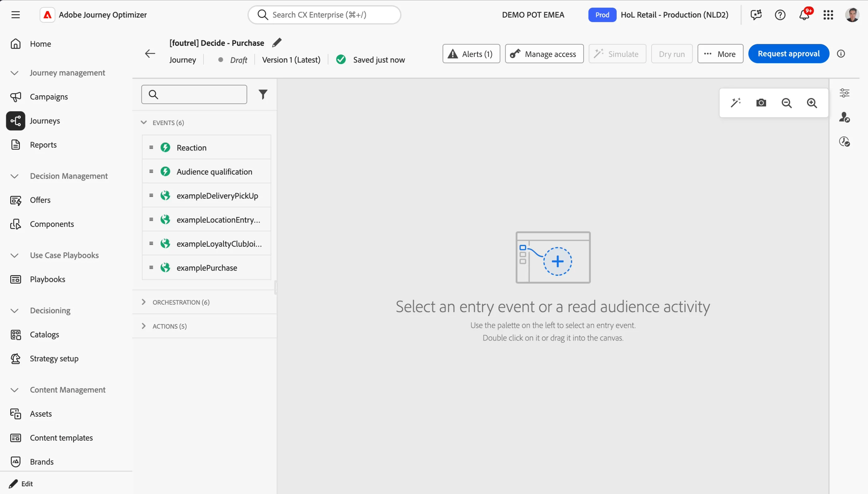Screen dimensions: 868x494
Task: Collapse the Events section
Action: click(x=144, y=123)
